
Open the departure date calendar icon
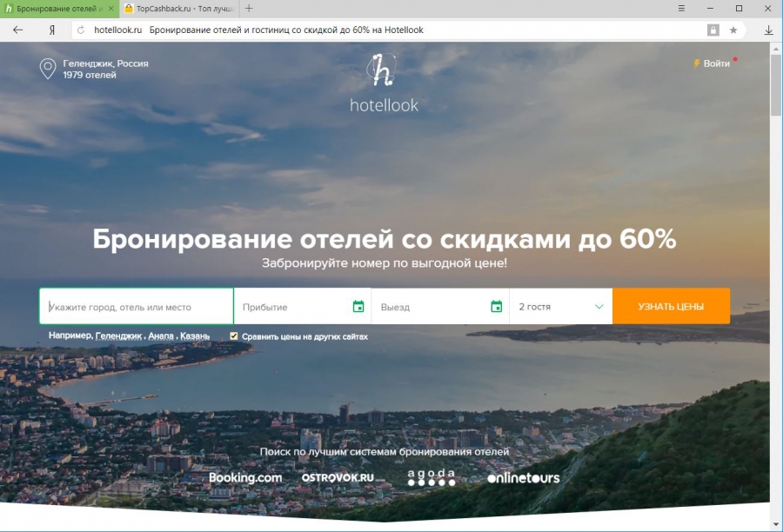496,307
